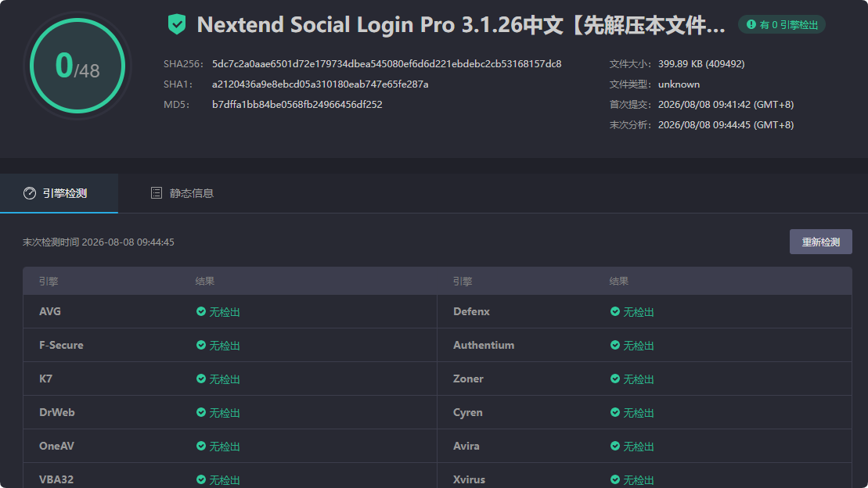Viewport: 868px width, 488px height.
Task: Click the 无检出 result text for Authentium
Action: coord(638,346)
